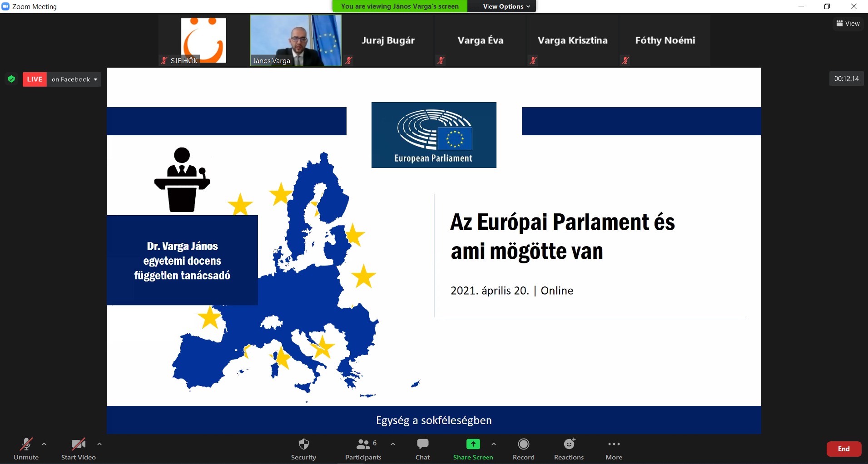This screenshot has width=868, height=464.
Task: Click the green encryption shield icon
Action: [x=12, y=79]
